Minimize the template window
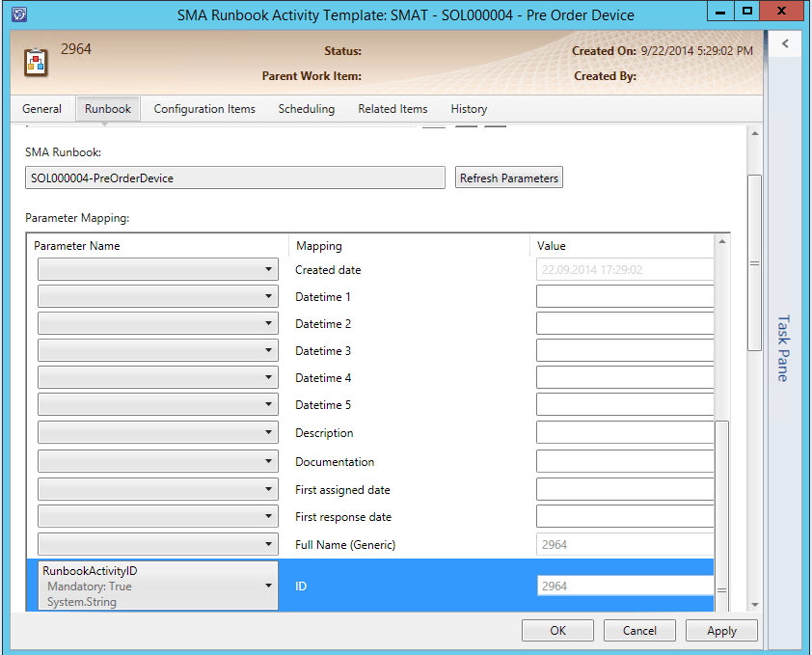The height and width of the screenshot is (655, 812). tap(720, 12)
